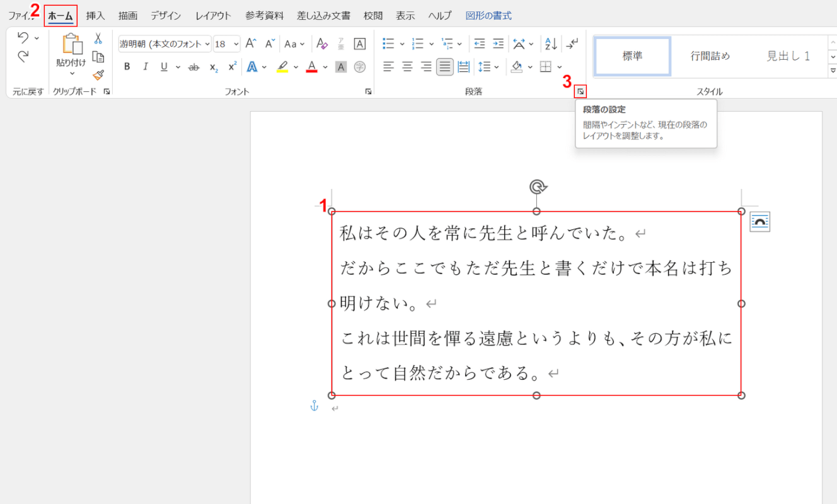Viewport: 837px width, 504px height.
Task: Expand the underline style dropdown arrow
Action: pyautogui.click(x=178, y=67)
